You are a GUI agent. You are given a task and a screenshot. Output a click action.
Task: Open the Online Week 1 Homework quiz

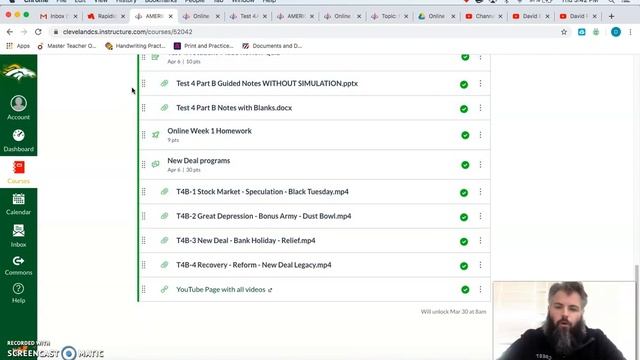(209, 131)
